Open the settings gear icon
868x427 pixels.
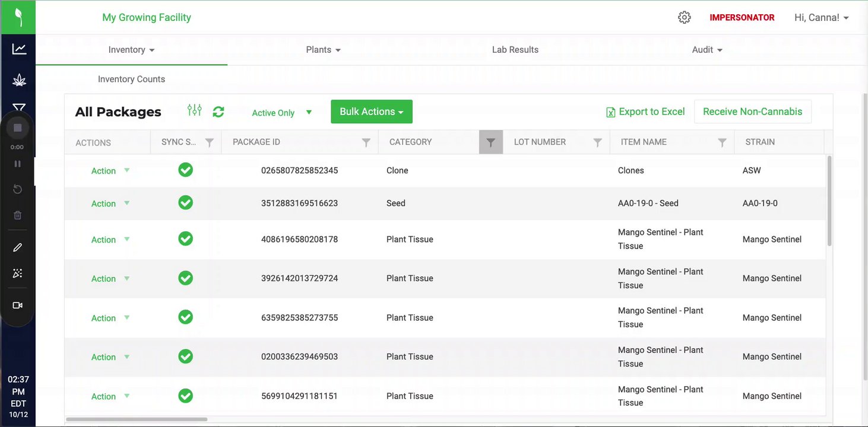pos(684,18)
